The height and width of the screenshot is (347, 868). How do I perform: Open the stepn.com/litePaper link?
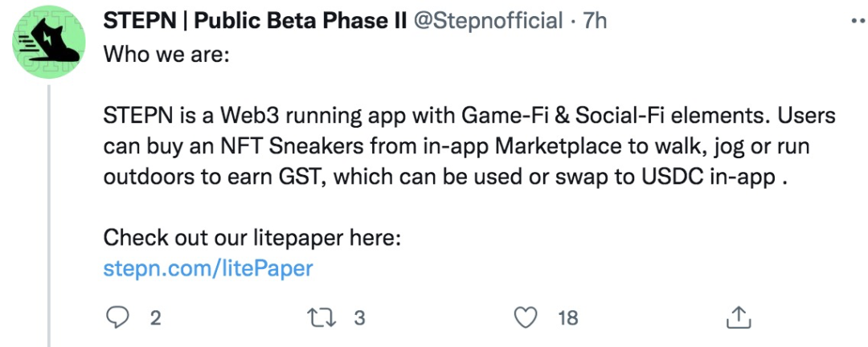207,268
